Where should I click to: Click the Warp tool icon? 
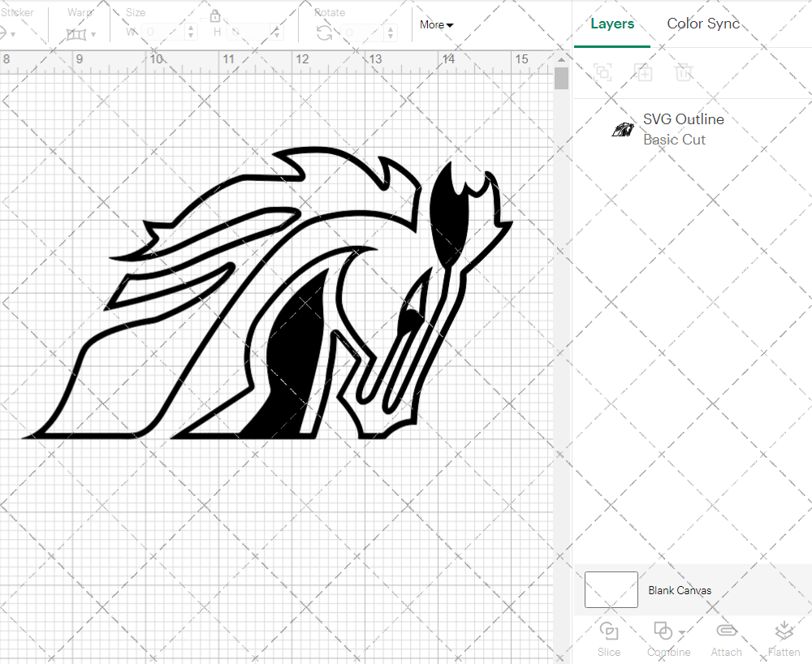[x=76, y=33]
